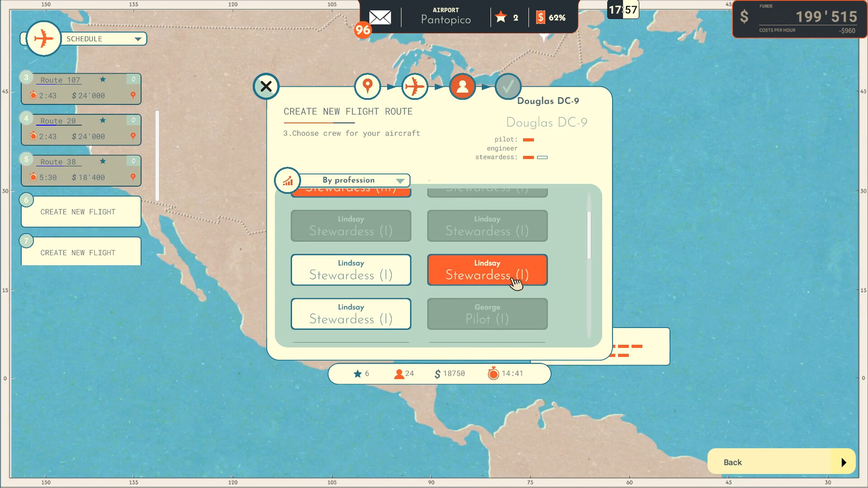Click the duplicate toggle on Route 38
868x488 pixels.
(132, 161)
